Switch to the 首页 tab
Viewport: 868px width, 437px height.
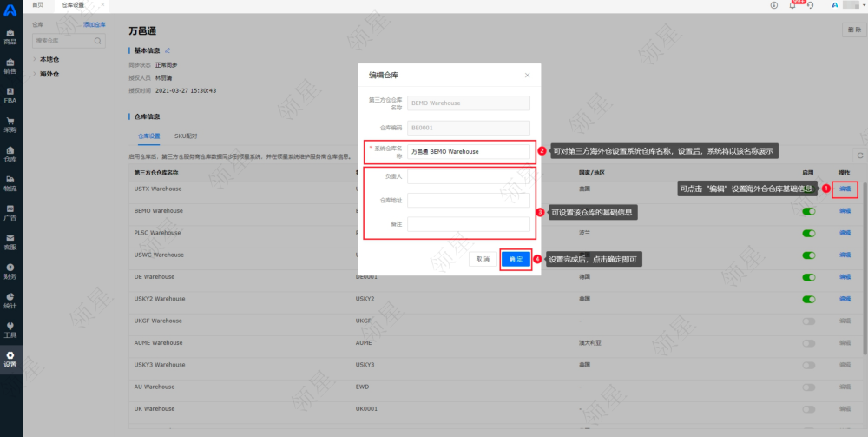(x=38, y=5)
